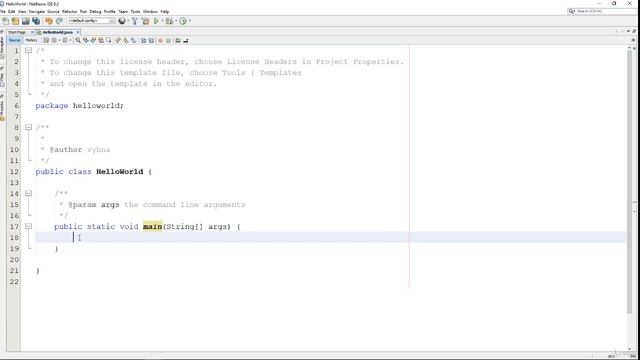Click the Open Project toolbar icon
Image resolution: width=640 pixels, height=360 pixels.
26,21
